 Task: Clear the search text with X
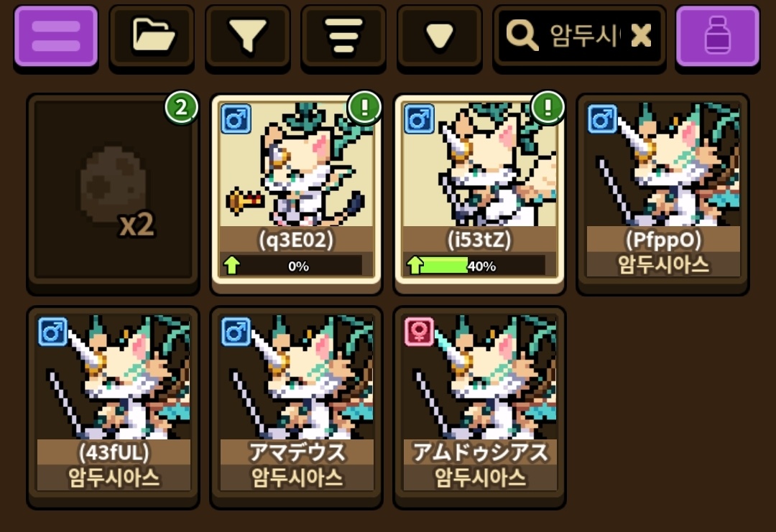point(642,36)
